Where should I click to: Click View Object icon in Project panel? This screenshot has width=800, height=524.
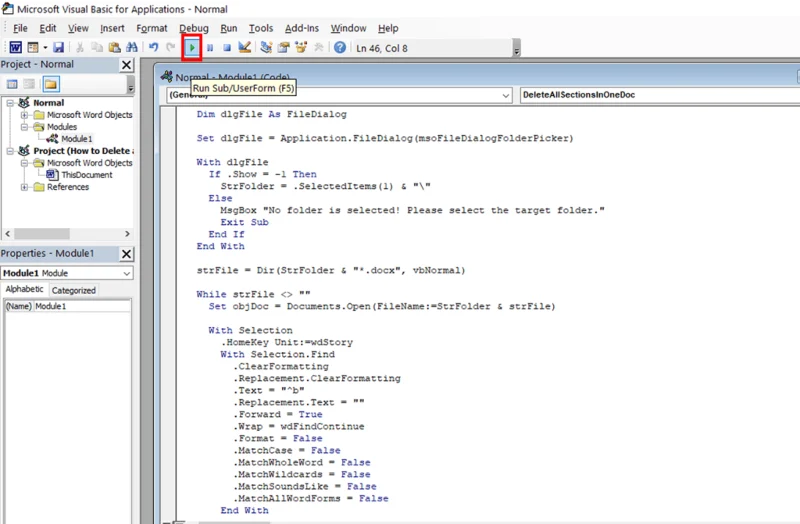click(30, 84)
